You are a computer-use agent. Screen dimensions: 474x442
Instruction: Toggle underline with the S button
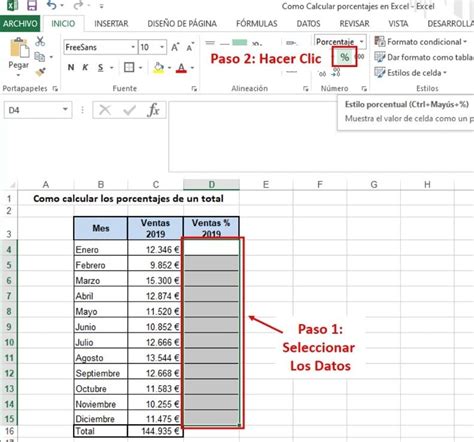(101, 68)
